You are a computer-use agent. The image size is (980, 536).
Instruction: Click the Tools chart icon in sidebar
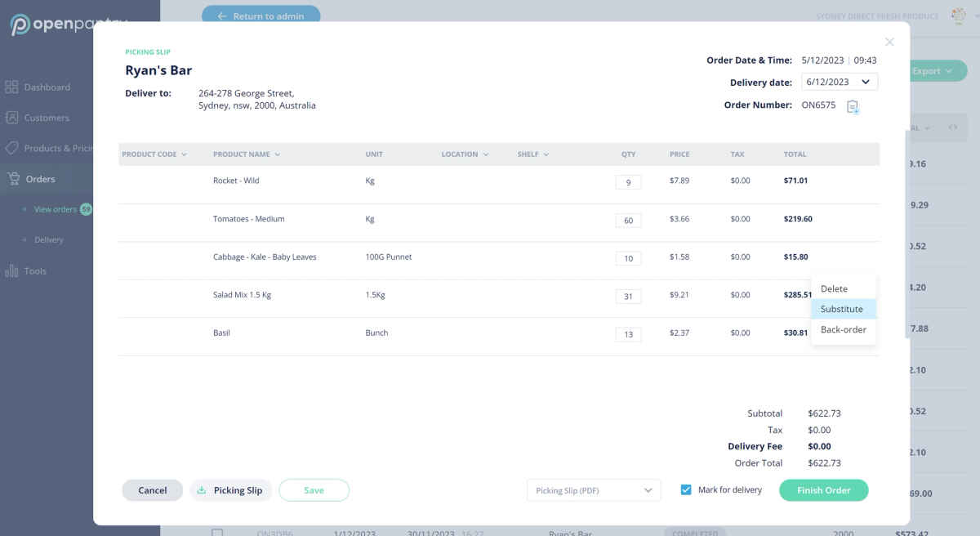11,270
